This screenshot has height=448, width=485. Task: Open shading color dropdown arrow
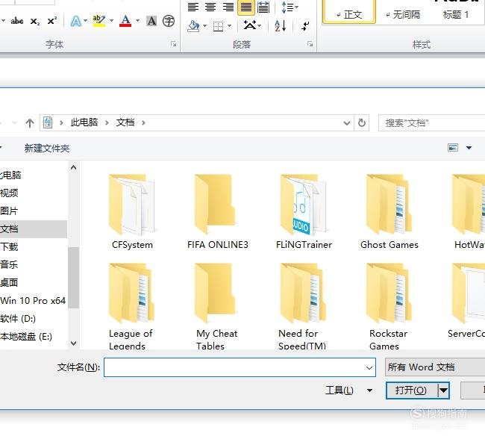[x=204, y=26]
